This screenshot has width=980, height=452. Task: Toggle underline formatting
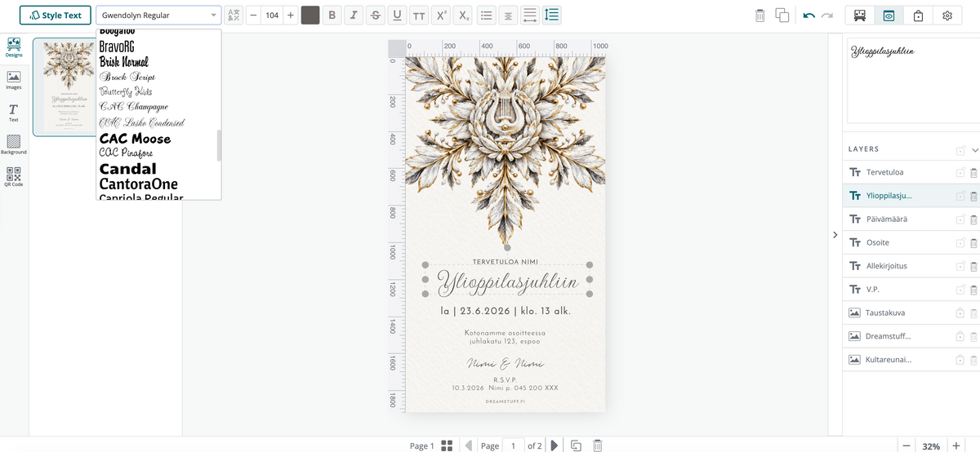pyautogui.click(x=397, y=16)
